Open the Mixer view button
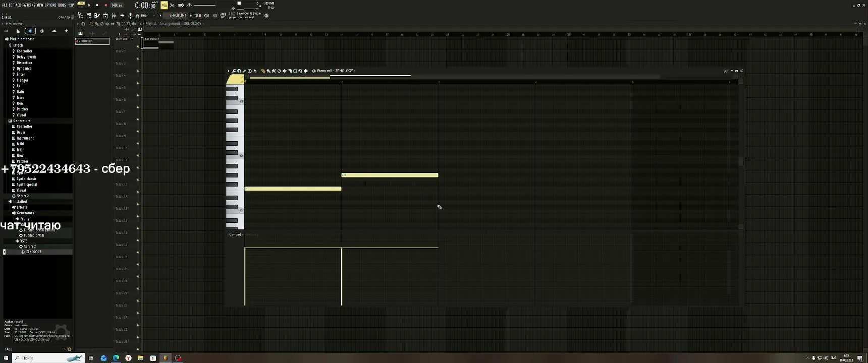 coord(114,16)
